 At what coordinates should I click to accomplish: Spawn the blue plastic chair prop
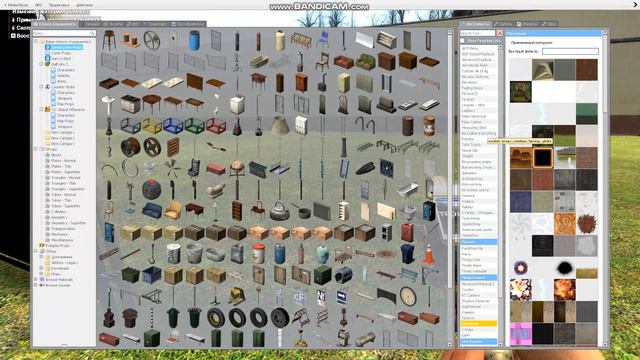point(322,41)
